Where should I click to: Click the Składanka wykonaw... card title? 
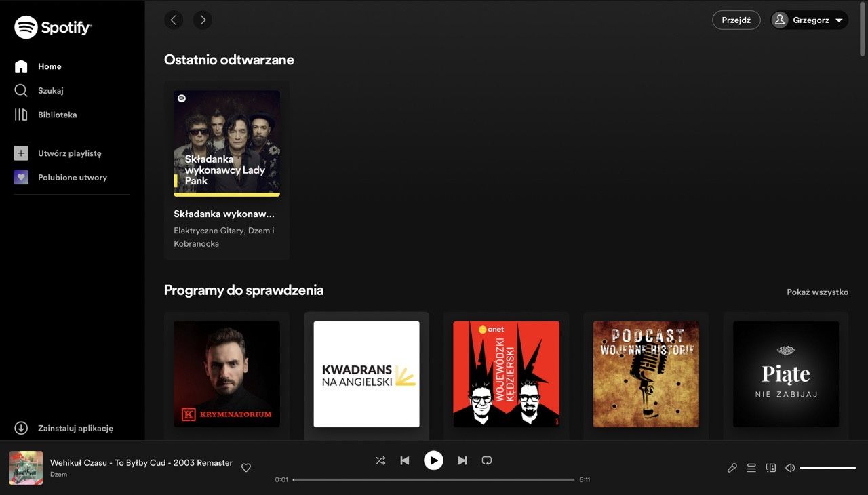(x=224, y=214)
